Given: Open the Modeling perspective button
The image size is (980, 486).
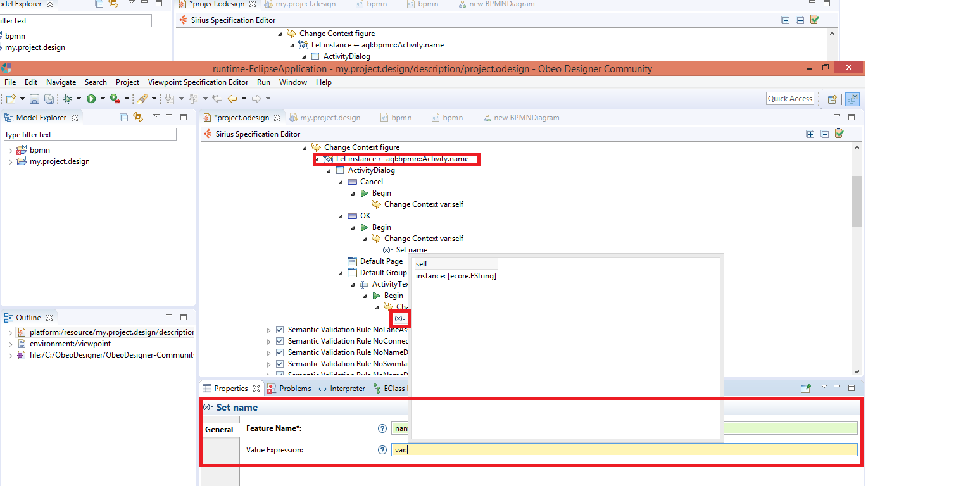Looking at the screenshot, I should pos(852,99).
